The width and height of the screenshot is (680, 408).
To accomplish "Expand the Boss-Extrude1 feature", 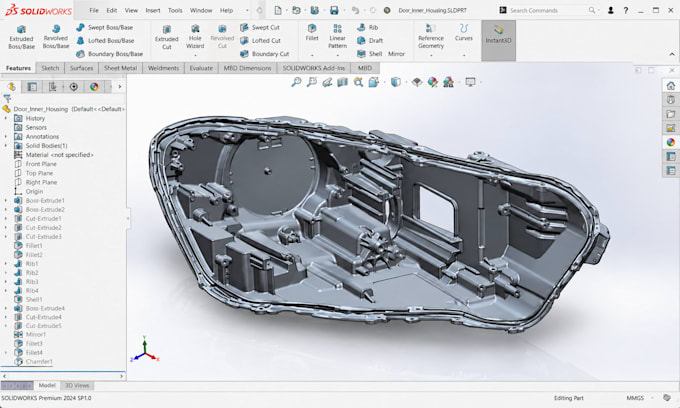I will coord(6,201).
